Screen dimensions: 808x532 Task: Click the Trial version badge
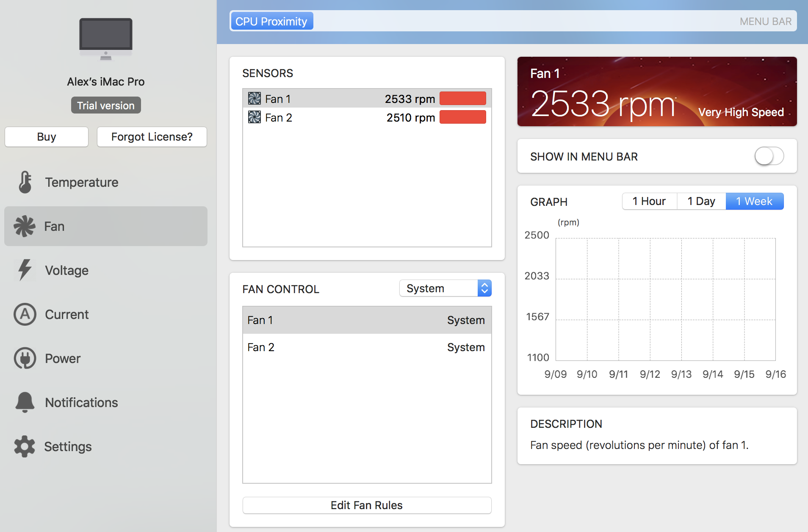[x=106, y=105]
